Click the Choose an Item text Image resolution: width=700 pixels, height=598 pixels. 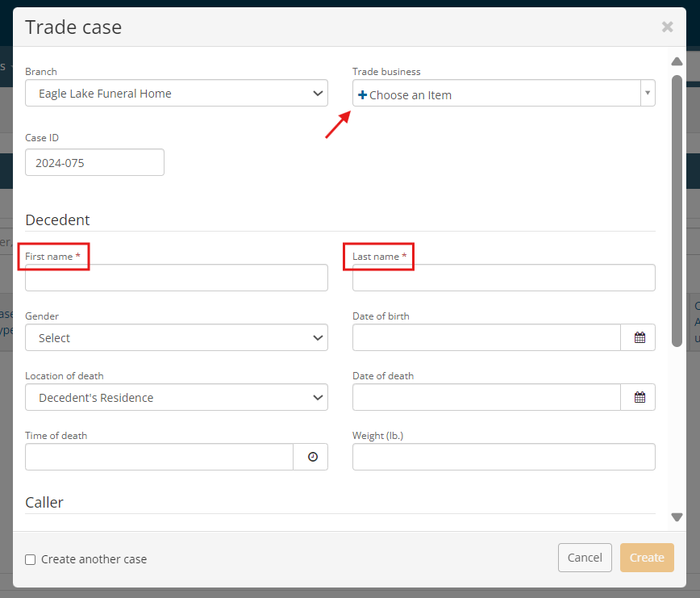coord(410,95)
